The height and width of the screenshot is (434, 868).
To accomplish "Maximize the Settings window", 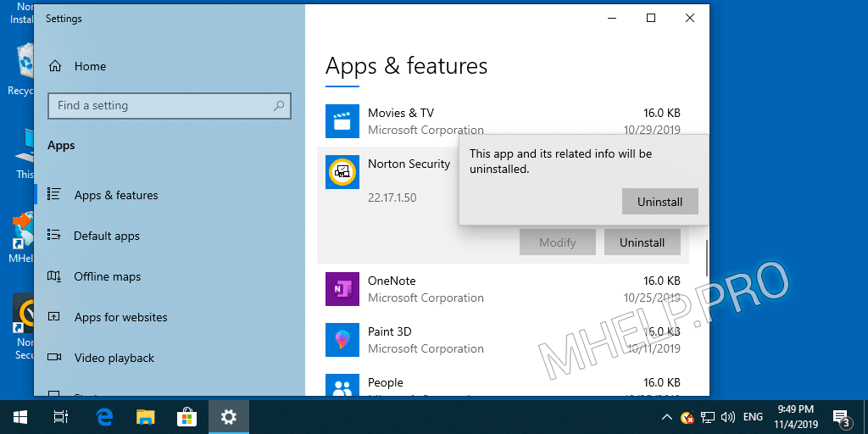I will point(651,19).
